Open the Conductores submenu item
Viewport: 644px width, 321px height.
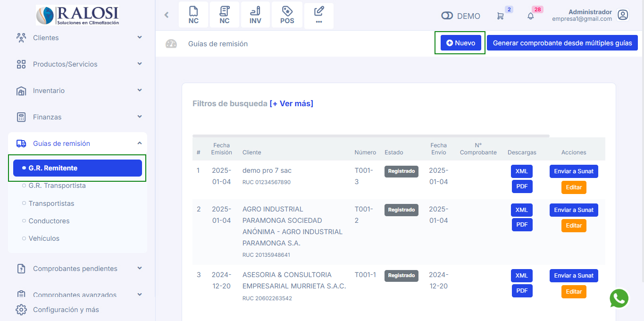coord(49,221)
